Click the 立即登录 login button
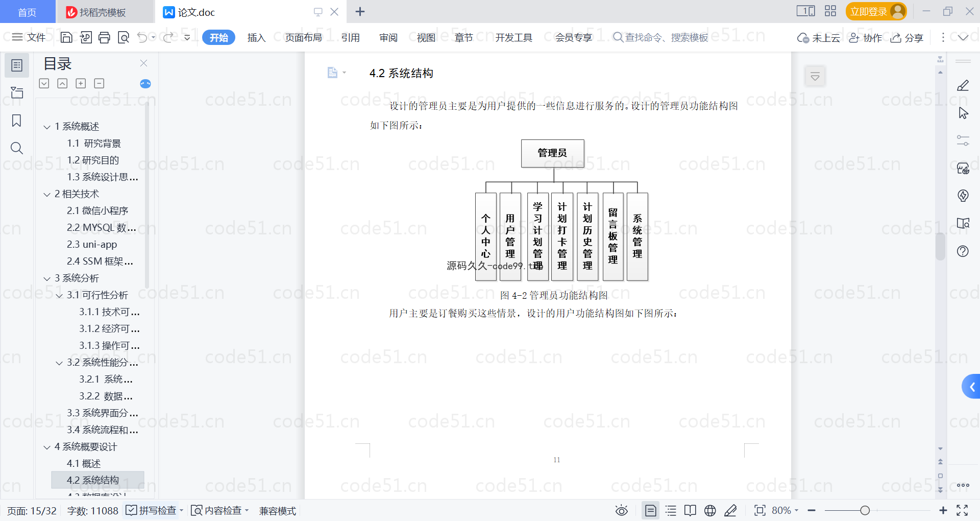Viewport: 980px width, 521px height. point(876,11)
